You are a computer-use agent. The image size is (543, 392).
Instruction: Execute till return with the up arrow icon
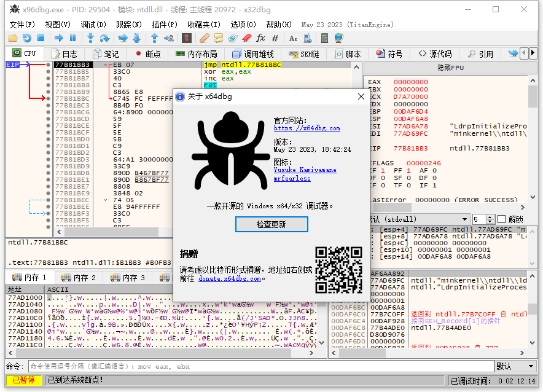pos(154,38)
